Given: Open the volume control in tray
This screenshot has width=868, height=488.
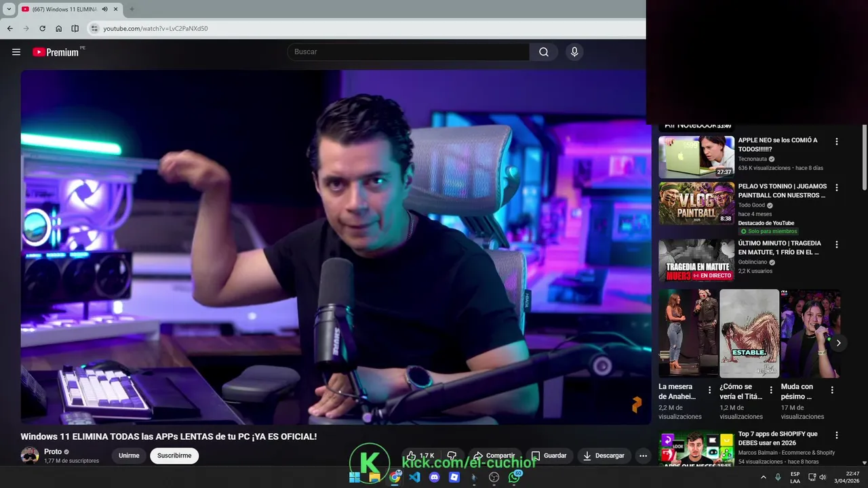Looking at the screenshot, I should coord(823,477).
